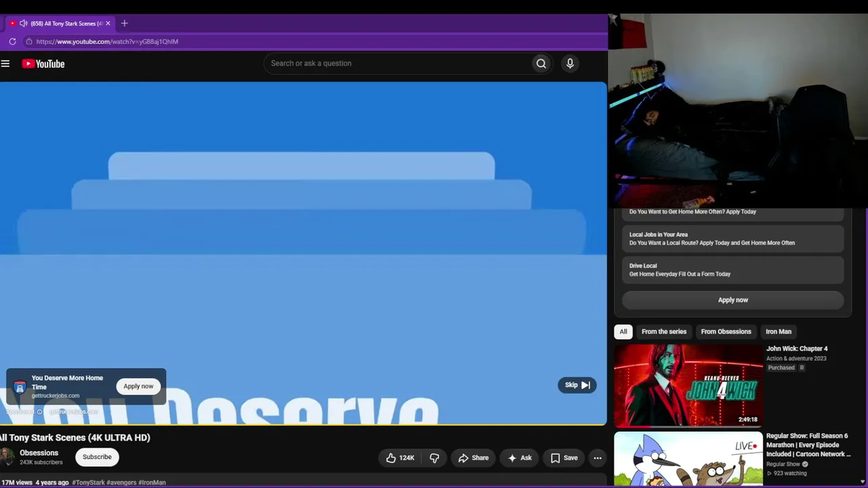Open more actions three-dot menu
Image resolution: width=868 pixels, height=488 pixels.
(x=597, y=458)
